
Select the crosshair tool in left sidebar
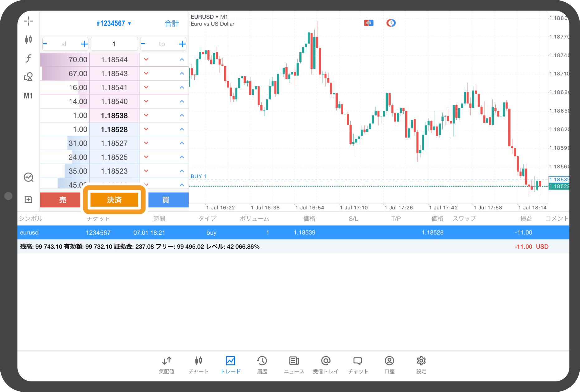click(28, 21)
